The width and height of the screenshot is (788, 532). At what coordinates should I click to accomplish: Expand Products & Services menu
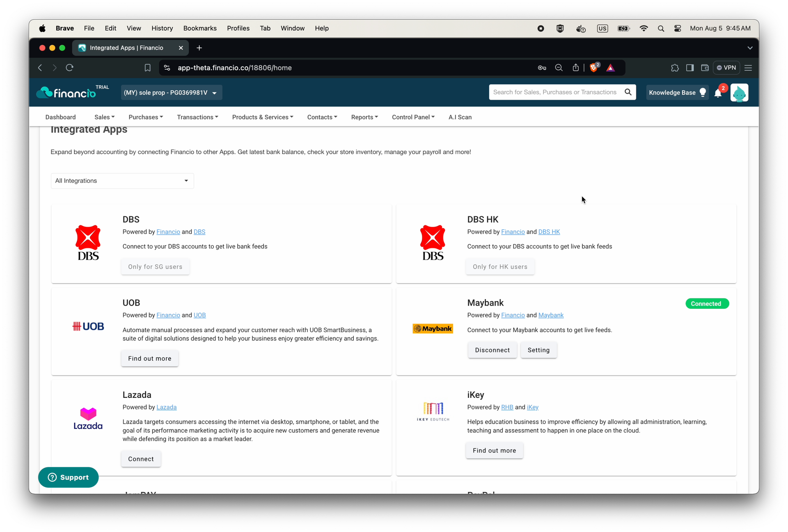263,117
